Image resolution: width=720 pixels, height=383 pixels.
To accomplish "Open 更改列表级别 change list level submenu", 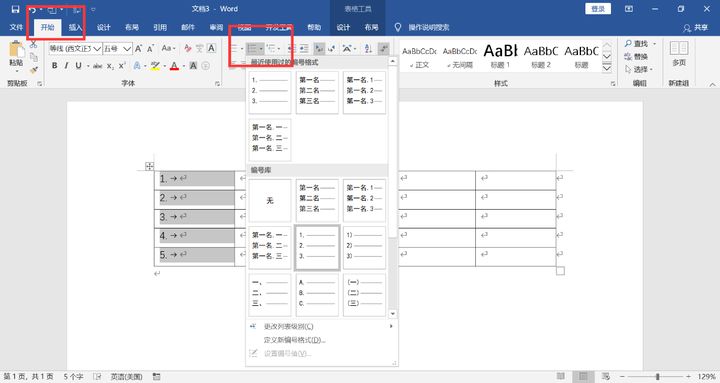I will pyautogui.click(x=321, y=327).
